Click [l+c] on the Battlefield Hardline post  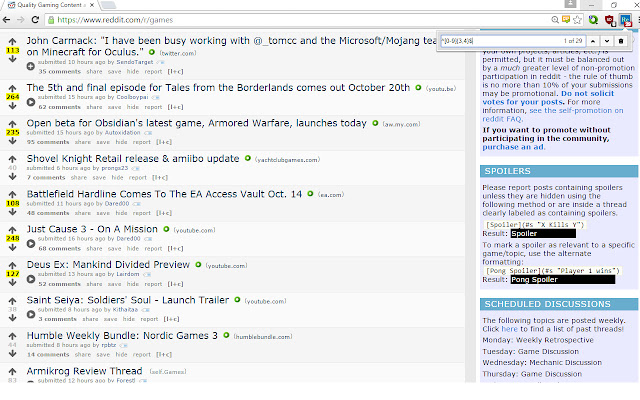click(x=164, y=213)
